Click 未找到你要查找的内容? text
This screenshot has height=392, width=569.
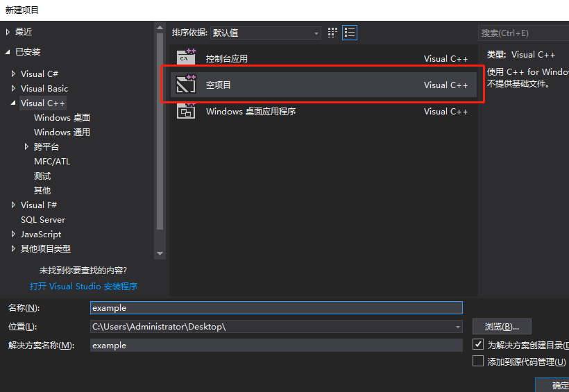[x=83, y=271]
